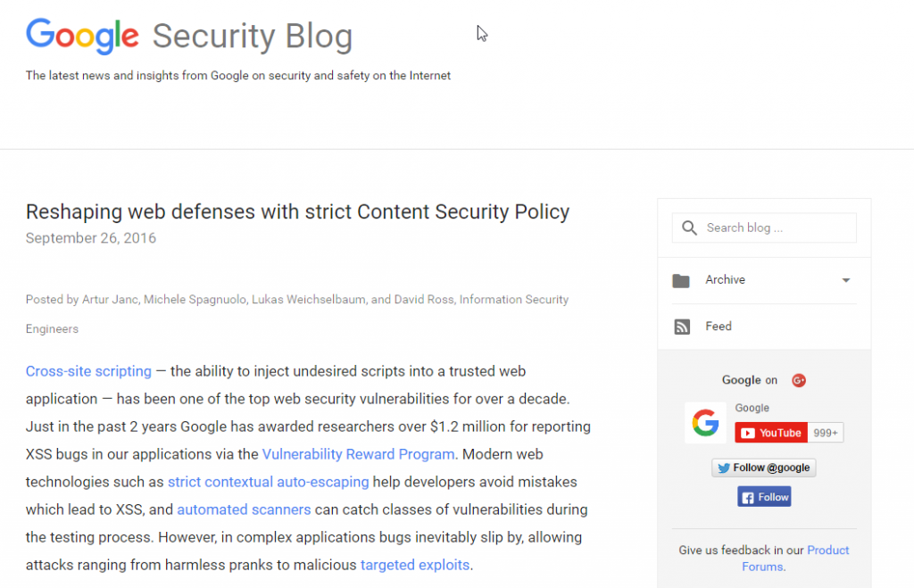Click the Google logo in header
The image size is (914, 588).
coord(82,36)
